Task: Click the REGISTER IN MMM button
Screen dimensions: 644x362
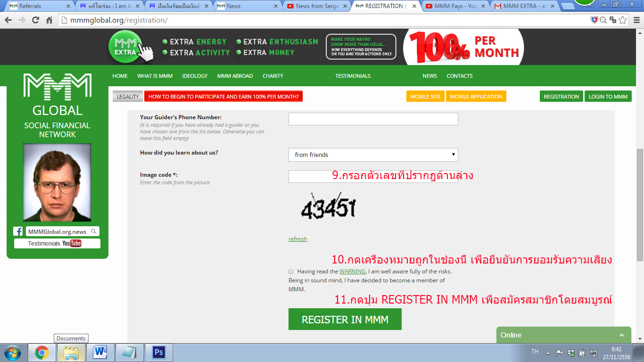Action: coord(345,319)
